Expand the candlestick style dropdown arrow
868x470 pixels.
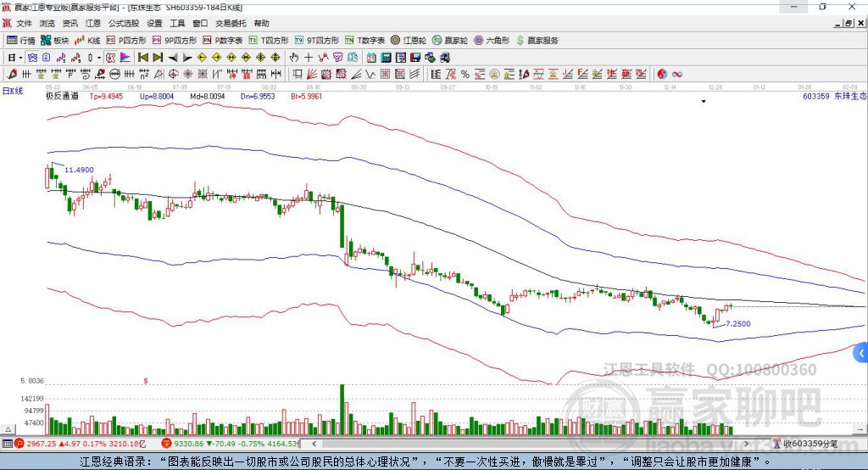tap(99, 58)
